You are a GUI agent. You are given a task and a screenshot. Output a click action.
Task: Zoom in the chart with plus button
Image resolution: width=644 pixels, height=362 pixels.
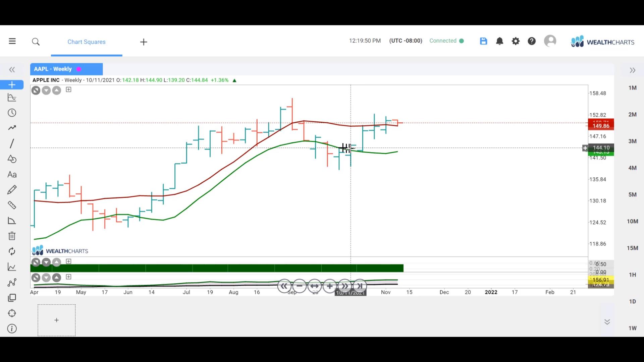[330, 286]
